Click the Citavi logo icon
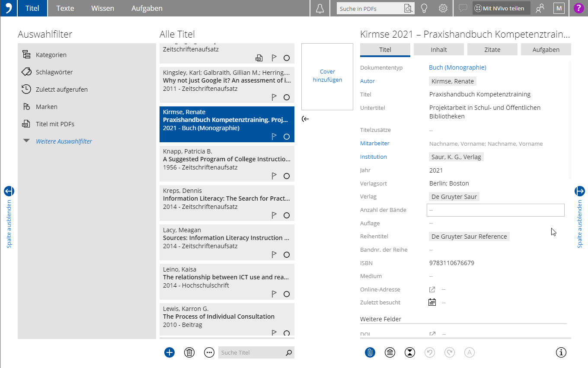 tap(9, 8)
